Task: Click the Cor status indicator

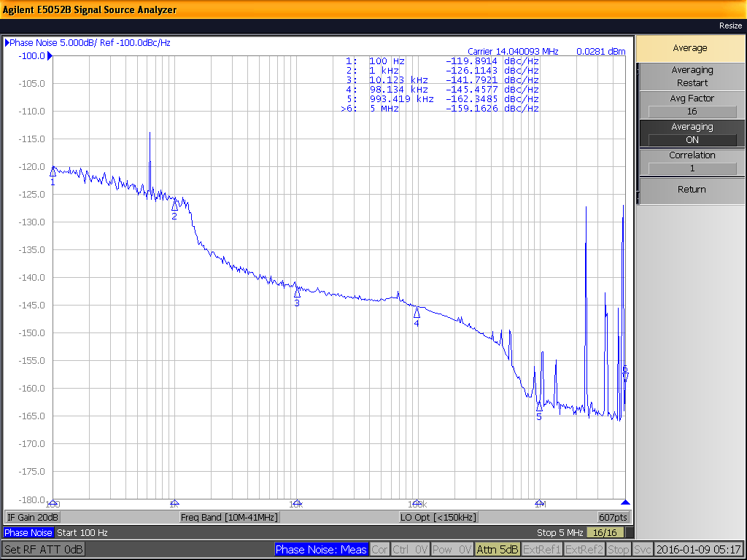Action: [379, 550]
